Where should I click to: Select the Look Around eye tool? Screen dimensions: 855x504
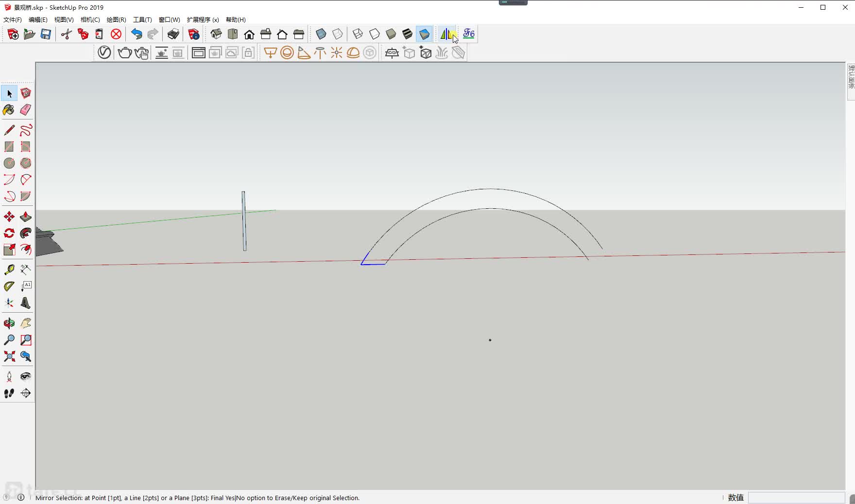pyautogui.click(x=26, y=377)
